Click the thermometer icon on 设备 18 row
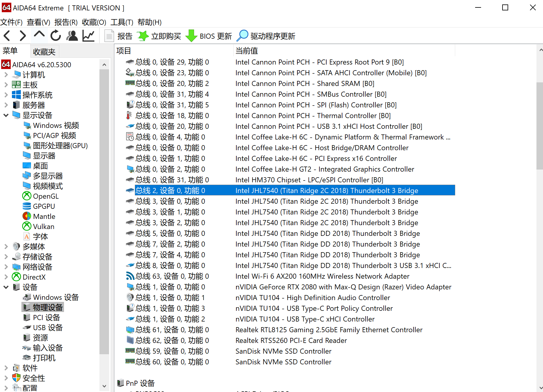543x392 pixels. coord(129,115)
